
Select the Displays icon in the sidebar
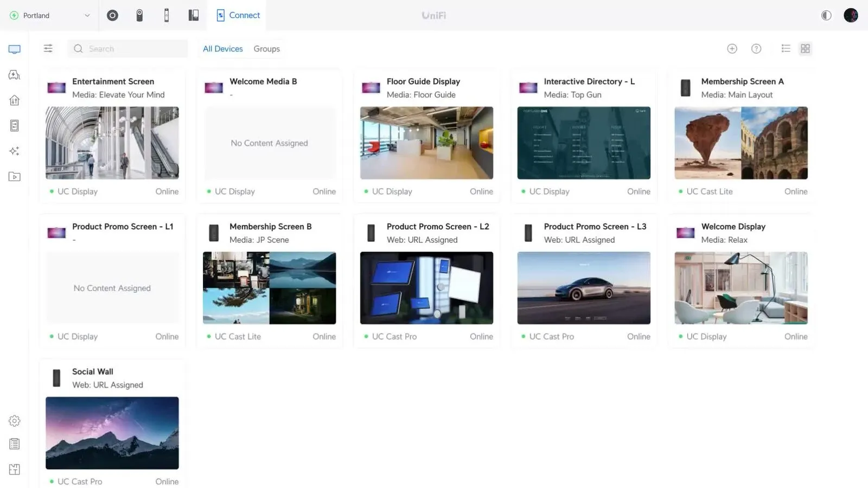[x=15, y=49]
